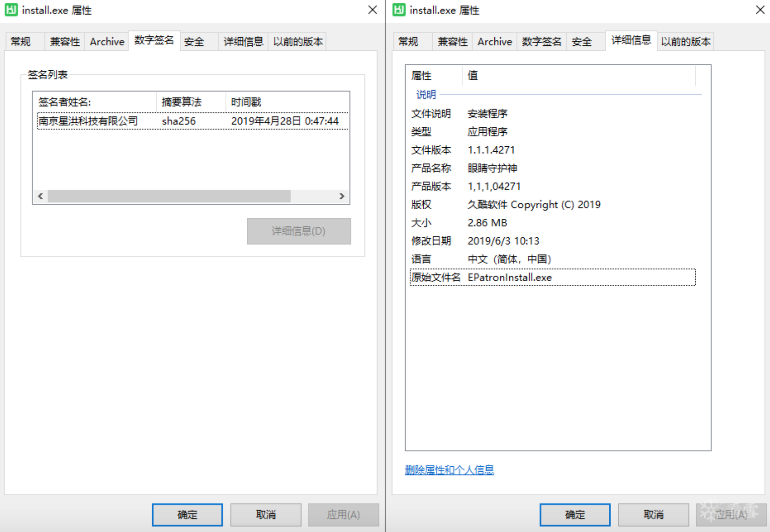Switch to 常规 tab in left dialog

coord(21,42)
